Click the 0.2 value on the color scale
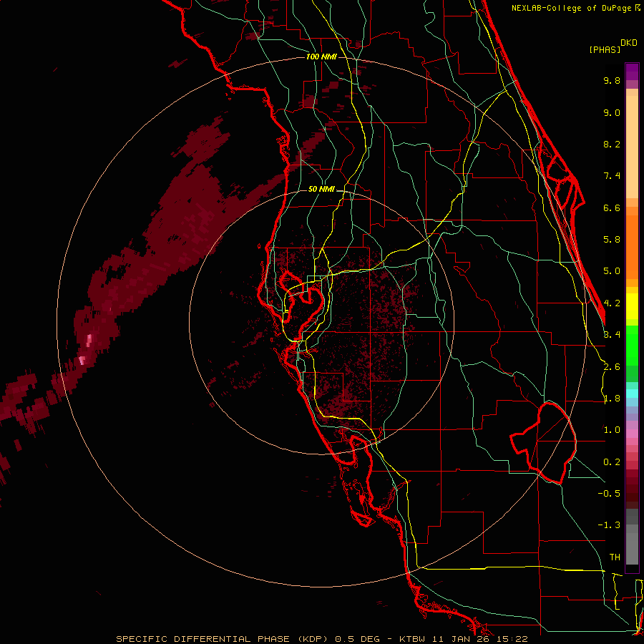 (x=612, y=462)
